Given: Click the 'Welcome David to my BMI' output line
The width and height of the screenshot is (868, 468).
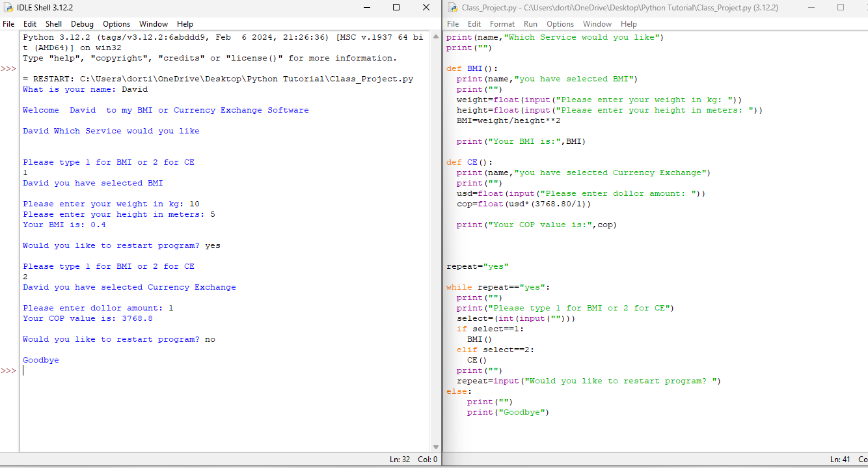Looking at the screenshot, I should (x=166, y=110).
